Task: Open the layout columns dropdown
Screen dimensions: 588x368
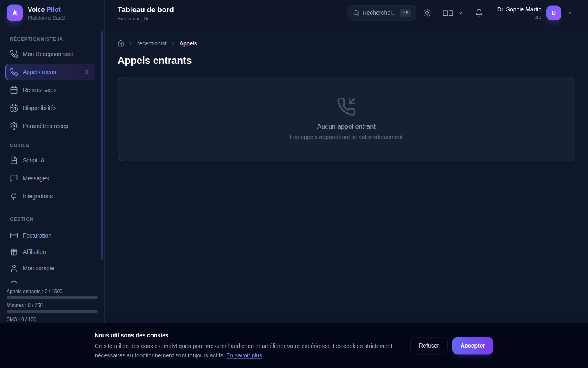Action: [453, 13]
